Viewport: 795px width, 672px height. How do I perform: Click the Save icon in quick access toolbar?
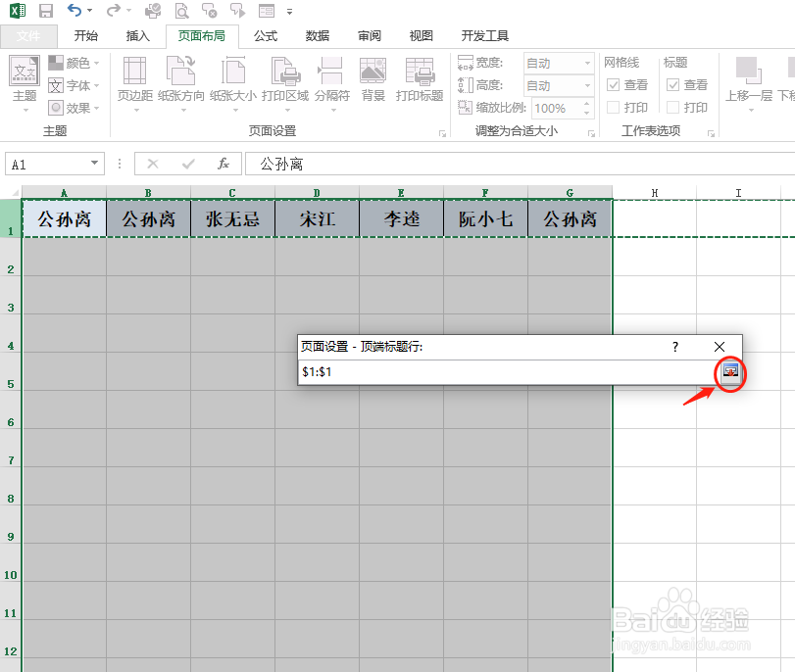[46, 11]
